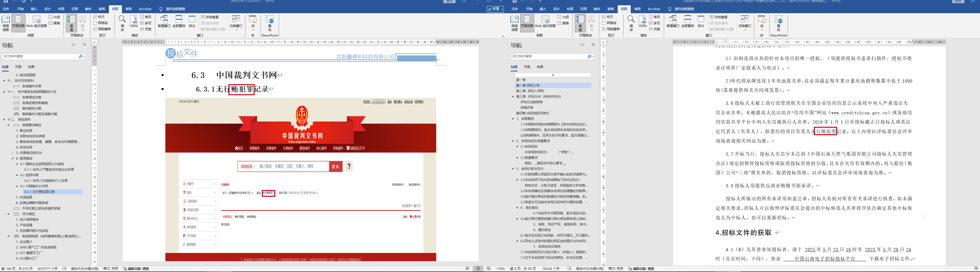Click Arrange All in left window

pyautogui.click(x=179, y=22)
